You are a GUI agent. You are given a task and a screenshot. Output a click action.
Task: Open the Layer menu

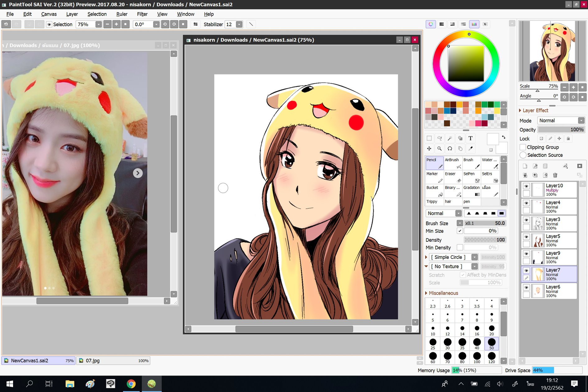click(x=72, y=14)
